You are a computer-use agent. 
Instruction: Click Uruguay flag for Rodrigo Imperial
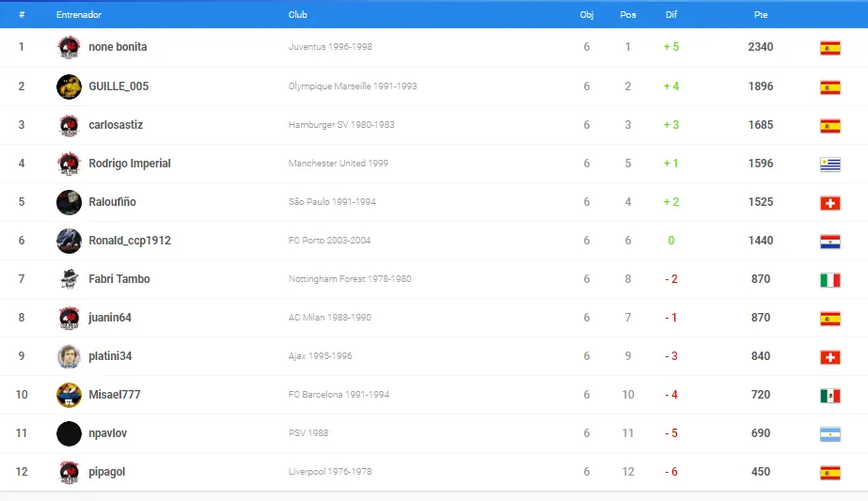829,164
